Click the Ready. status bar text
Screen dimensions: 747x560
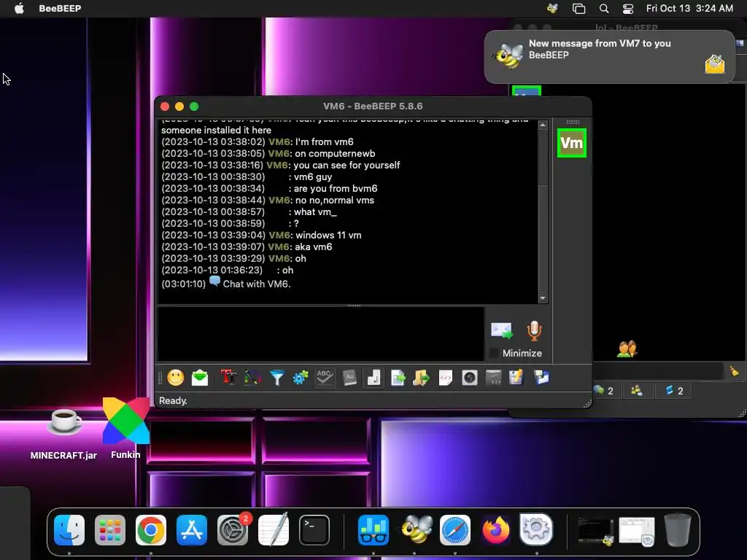pyautogui.click(x=173, y=401)
